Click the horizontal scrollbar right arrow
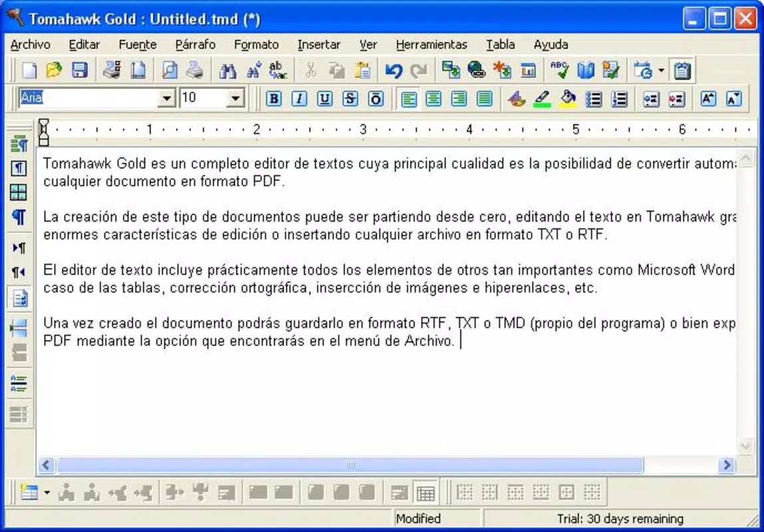The image size is (764, 532). point(727,465)
